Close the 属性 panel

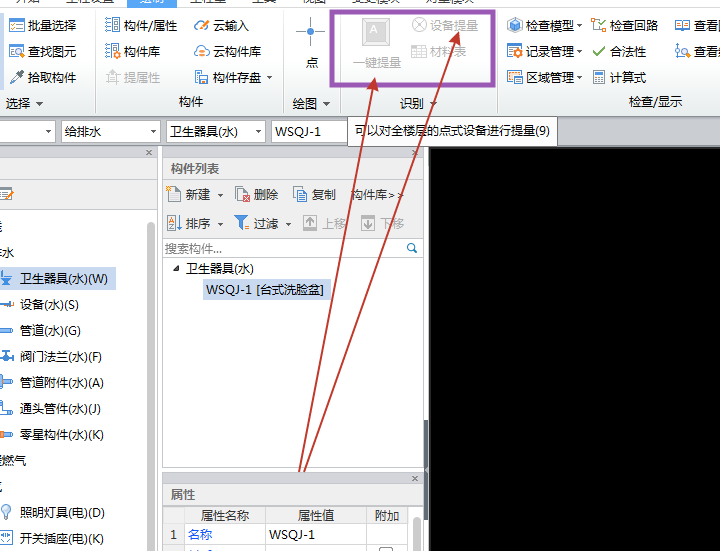tap(415, 478)
